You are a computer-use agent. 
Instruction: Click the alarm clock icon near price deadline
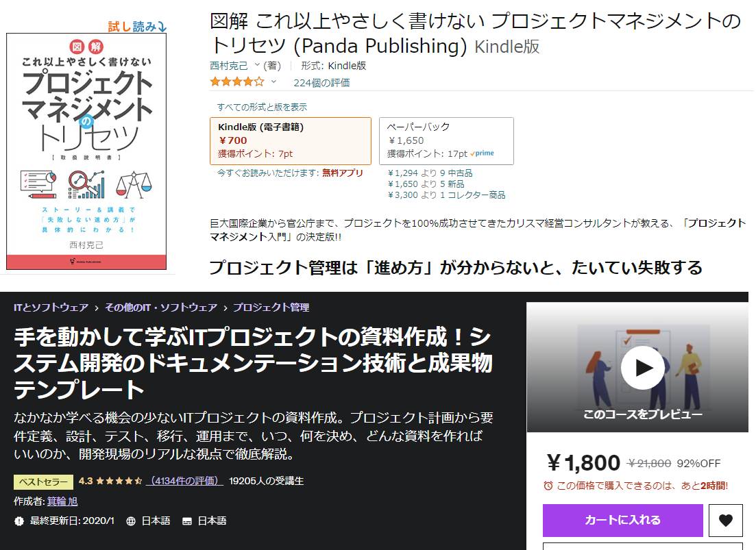pyautogui.click(x=548, y=486)
